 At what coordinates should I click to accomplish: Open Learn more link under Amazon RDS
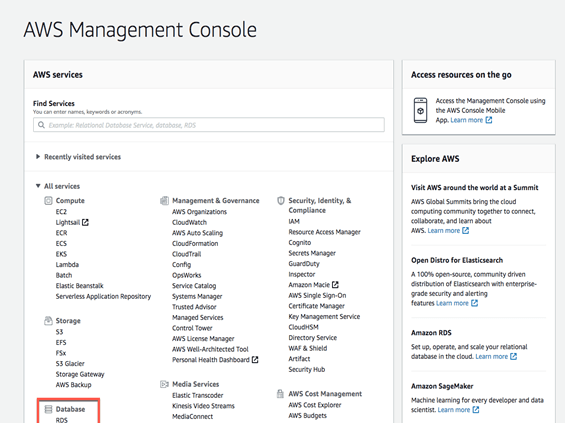[491, 356]
